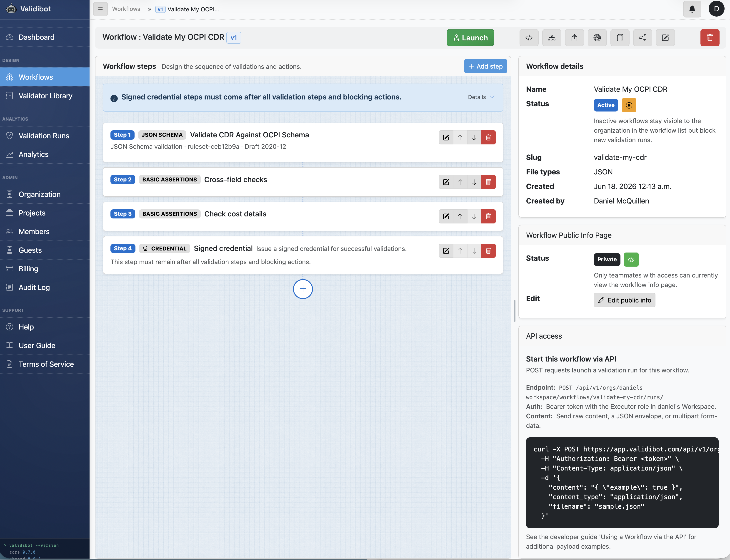Click the share nodes icon in workflow toolbar
The image size is (730, 560).
point(642,38)
